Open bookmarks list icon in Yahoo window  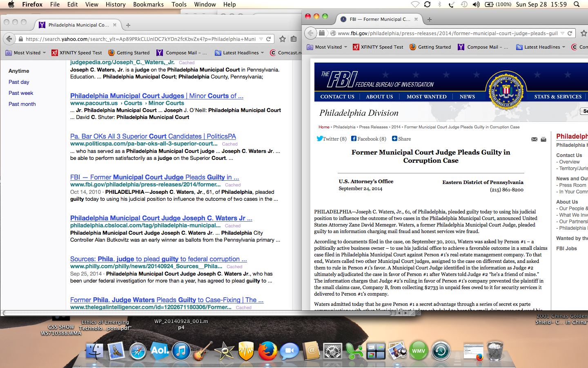point(294,39)
